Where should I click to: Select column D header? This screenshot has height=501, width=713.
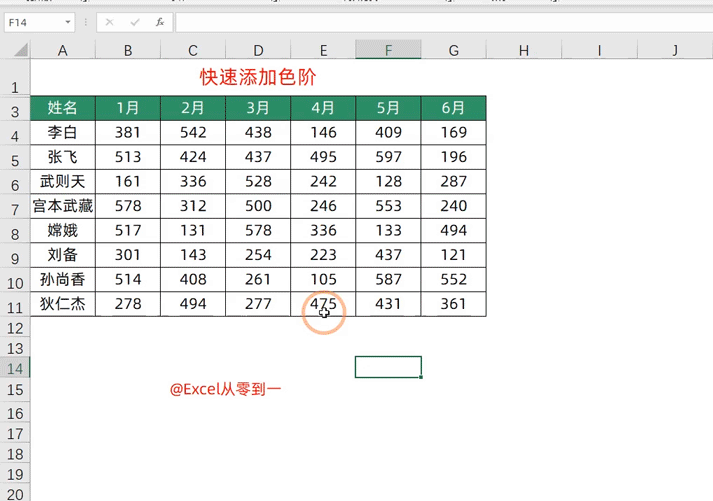click(x=258, y=50)
